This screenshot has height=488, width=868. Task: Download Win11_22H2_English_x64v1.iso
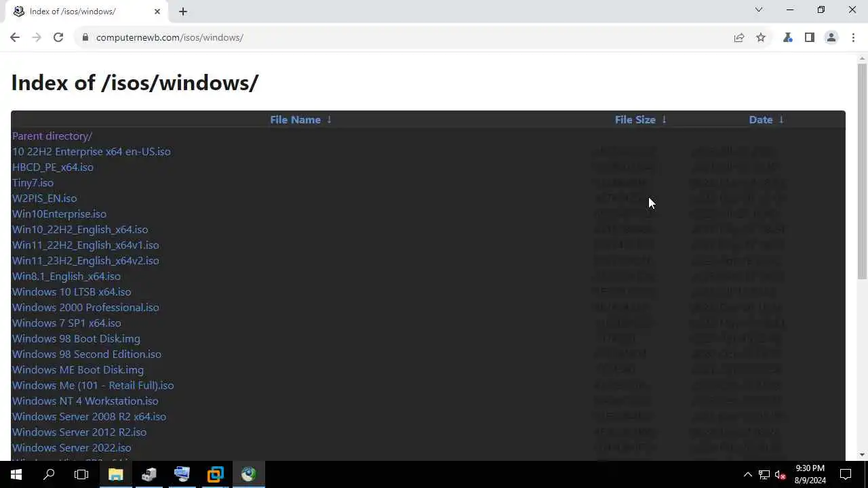click(85, 245)
